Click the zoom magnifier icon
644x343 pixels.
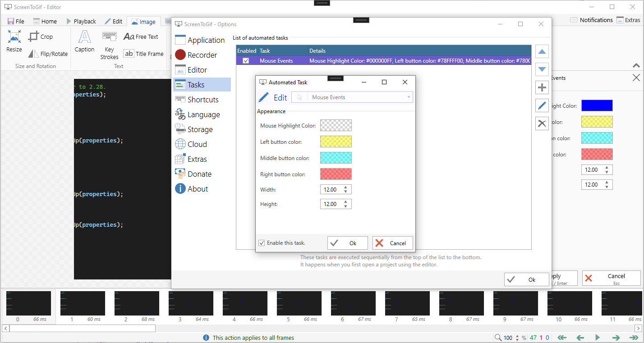point(498,338)
